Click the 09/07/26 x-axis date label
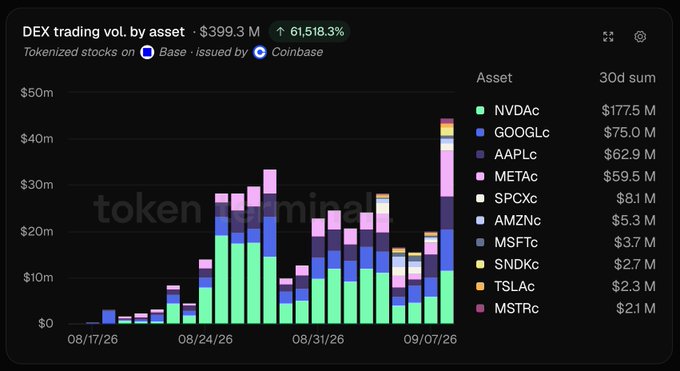Image resolution: width=680 pixels, height=371 pixels. (x=430, y=339)
